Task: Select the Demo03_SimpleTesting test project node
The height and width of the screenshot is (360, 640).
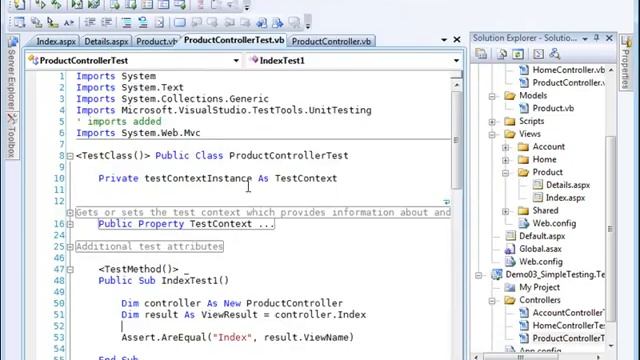Action: click(x=555, y=274)
